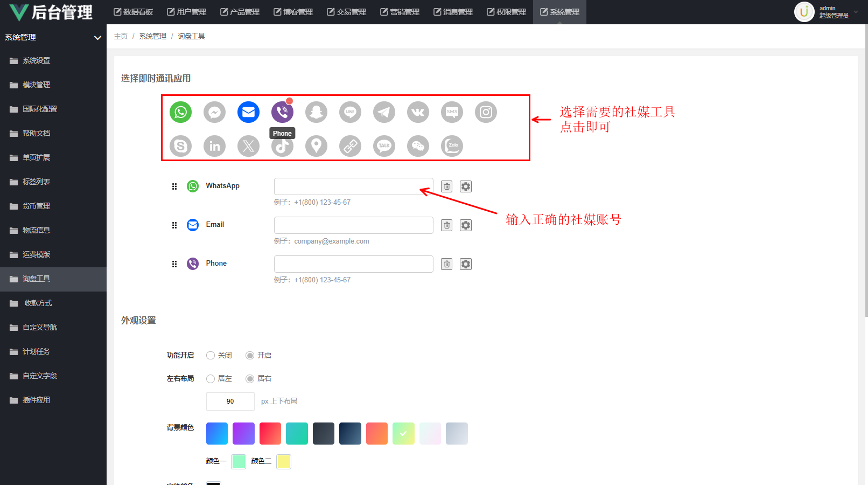
Task: Open the 颜色一 color picker
Action: tap(239, 461)
